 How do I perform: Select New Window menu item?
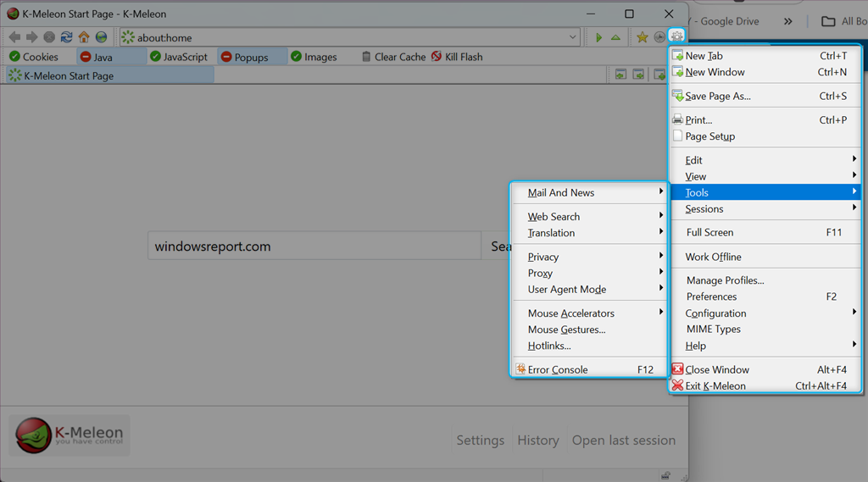(766, 72)
